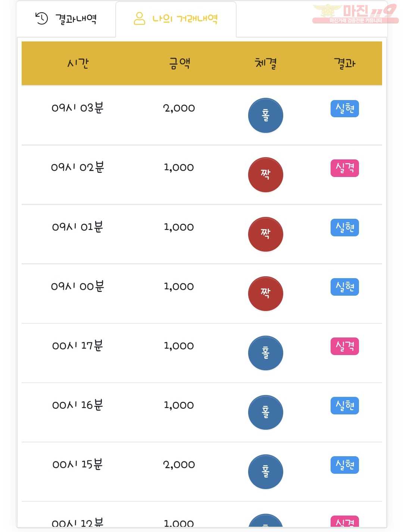Click pink 실격 badge on 09시 02분 row
The image size is (403, 532).
[x=345, y=168]
